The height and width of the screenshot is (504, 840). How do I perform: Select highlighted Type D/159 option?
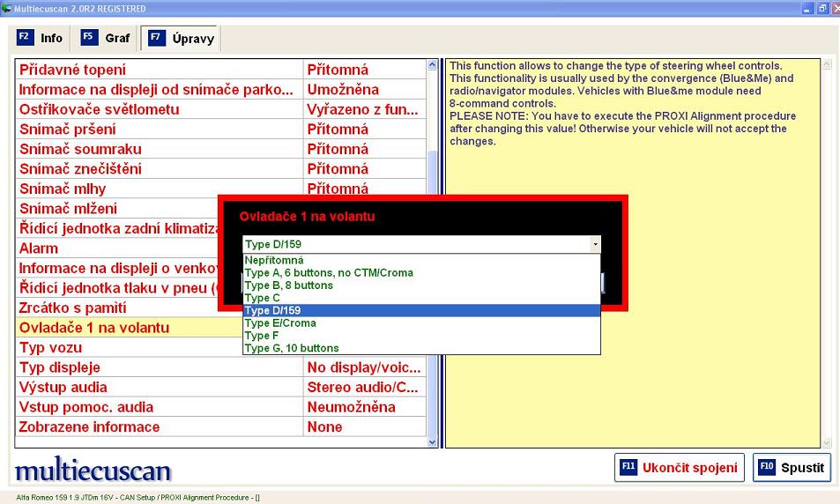tap(421, 311)
